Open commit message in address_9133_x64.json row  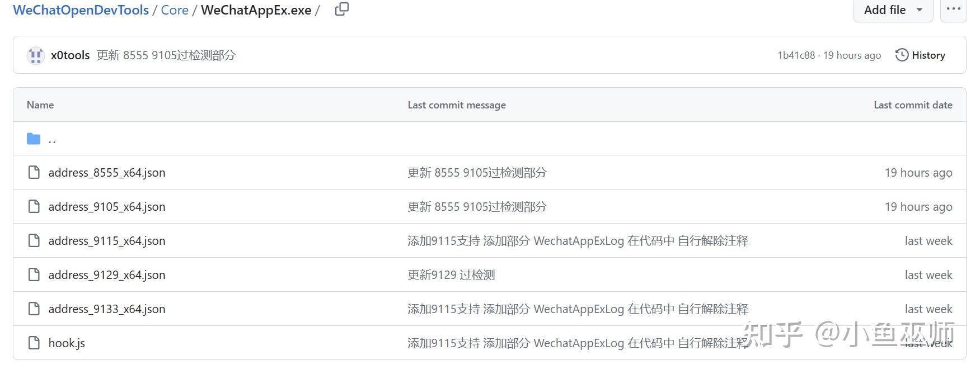pyautogui.click(x=578, y=309)
